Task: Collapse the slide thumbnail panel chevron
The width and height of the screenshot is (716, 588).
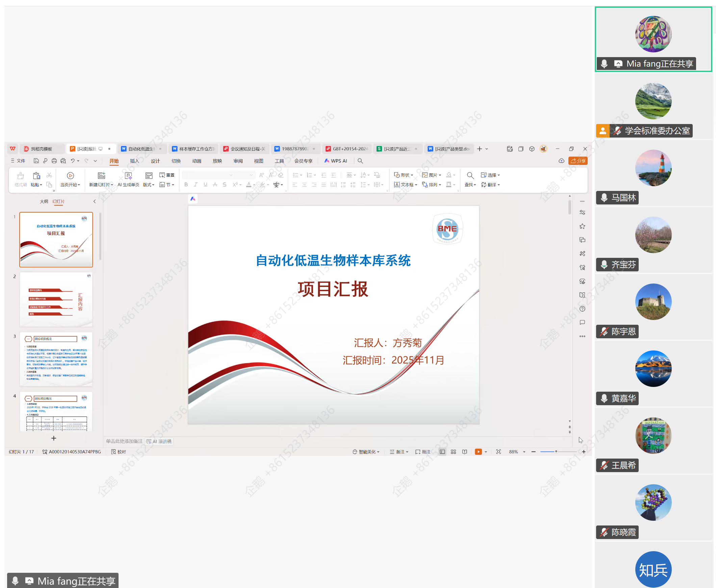Action: pyautogui.click(x=95, y=201)
